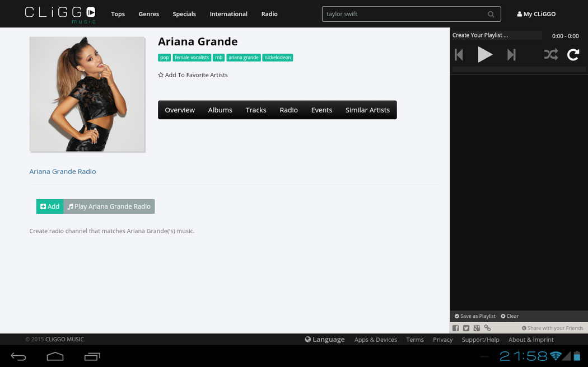
Task: Open the Genres menu
Action: (148, 14)
